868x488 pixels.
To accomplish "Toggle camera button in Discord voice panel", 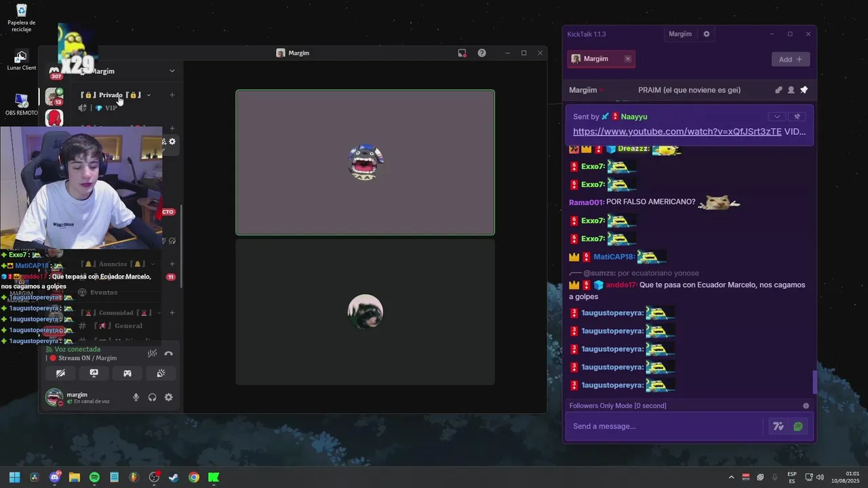I will 60,373.
